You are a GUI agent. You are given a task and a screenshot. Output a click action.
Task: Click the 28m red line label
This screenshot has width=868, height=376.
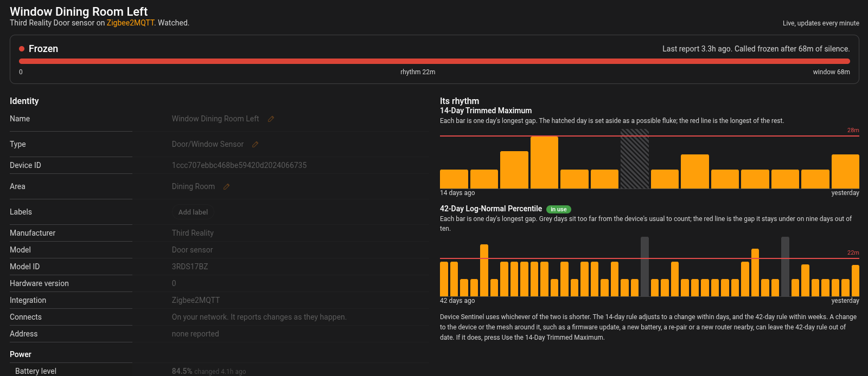(x=853, y=130)
